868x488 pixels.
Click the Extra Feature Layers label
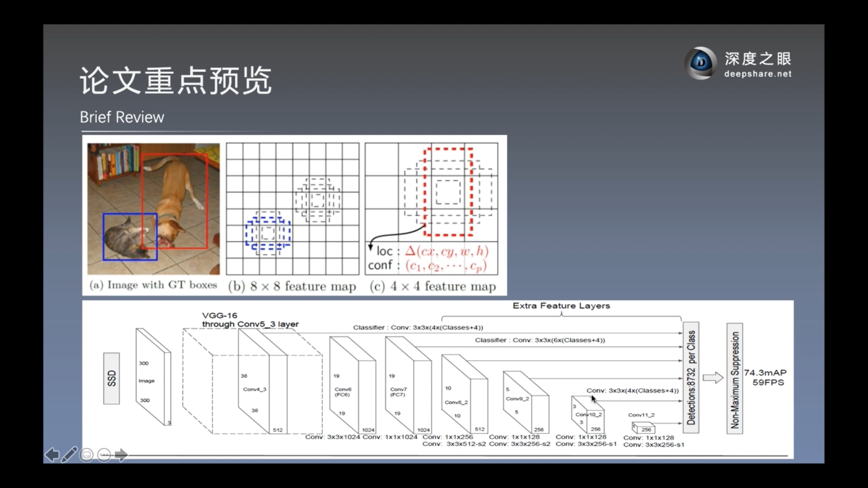[x=561, y=306]
